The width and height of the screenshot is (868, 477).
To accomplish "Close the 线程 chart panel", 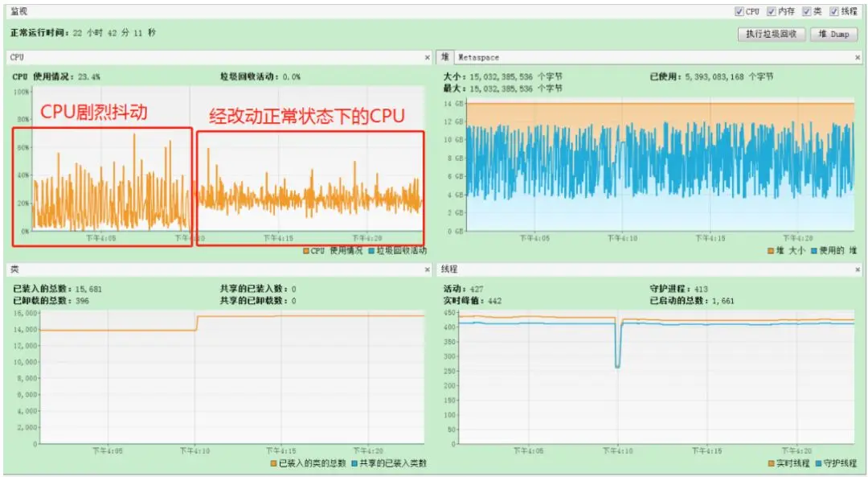I will tap(858, 269).
